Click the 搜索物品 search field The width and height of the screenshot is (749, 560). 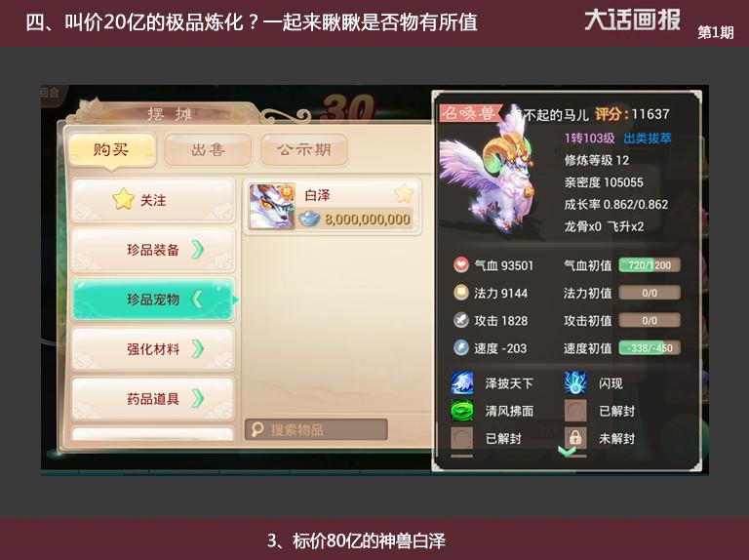(316, 429)
